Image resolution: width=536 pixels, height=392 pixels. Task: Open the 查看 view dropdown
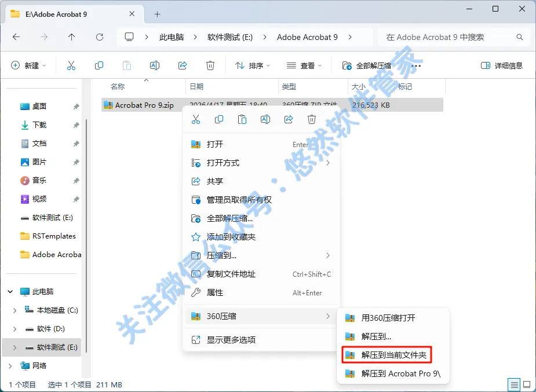click(304, 65)
